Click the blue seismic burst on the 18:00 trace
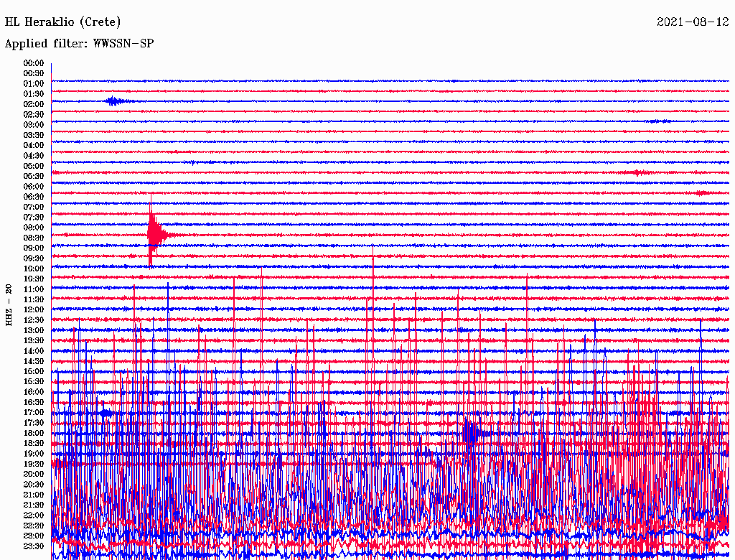735x560 pixels. tap(472, 433)
